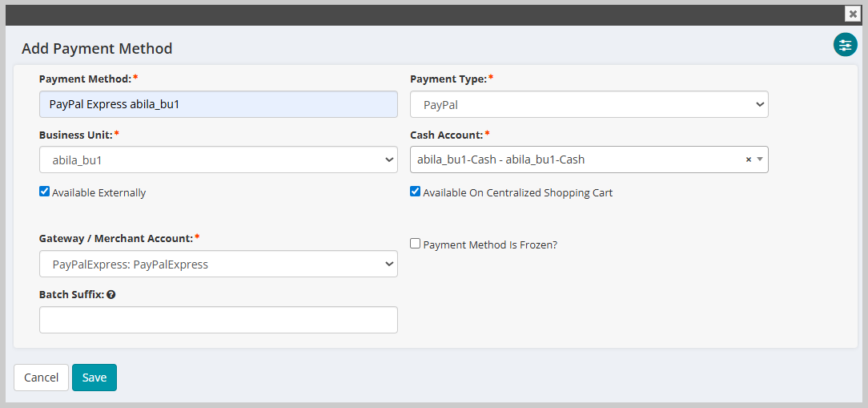The image size is (868, 408).
Task: Click the Batch Suffix help icon
Action: click(x=111, y=295)
